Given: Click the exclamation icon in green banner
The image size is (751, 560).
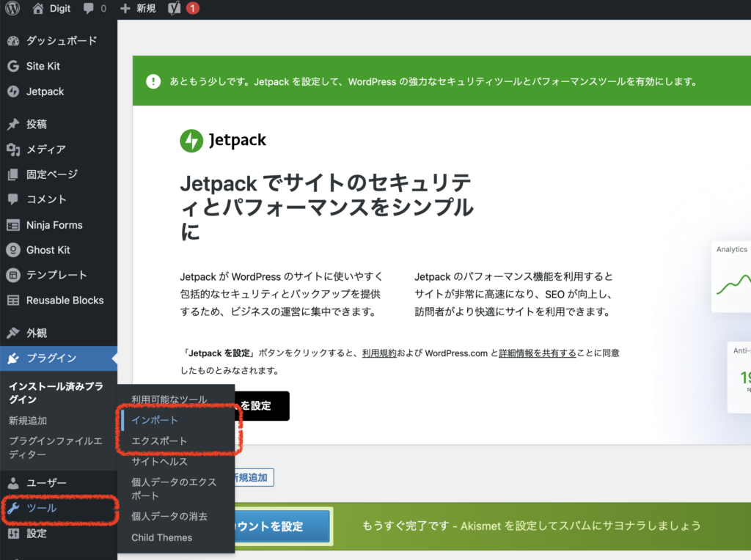Looking at the screenshot, I should pos(153,81).
